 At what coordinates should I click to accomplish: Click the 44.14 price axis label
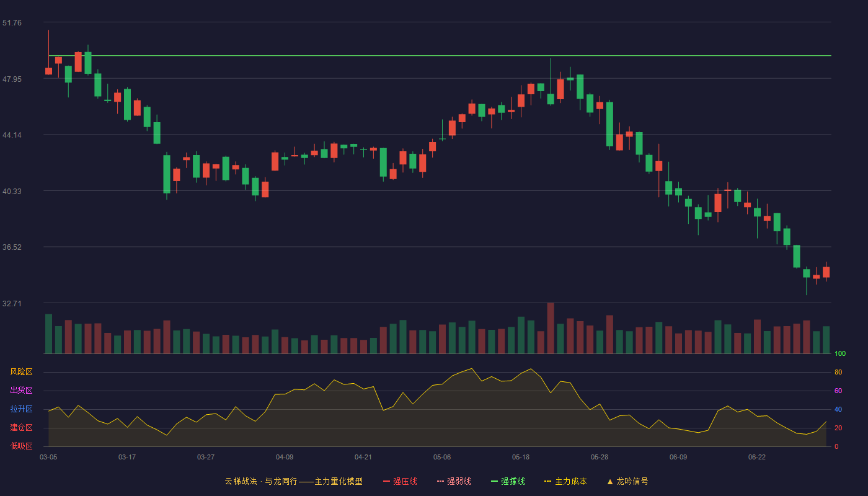pyautogui.click(x=12, y=135)
